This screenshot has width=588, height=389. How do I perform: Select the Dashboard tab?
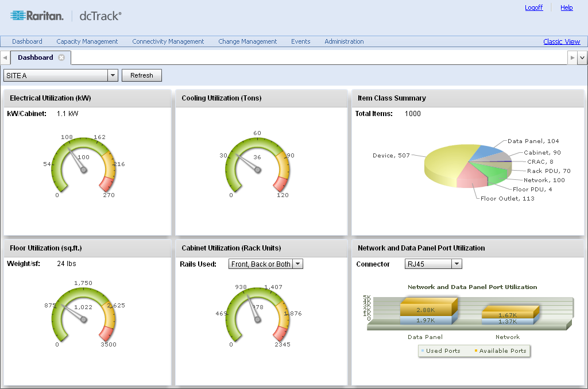point(36,57)
